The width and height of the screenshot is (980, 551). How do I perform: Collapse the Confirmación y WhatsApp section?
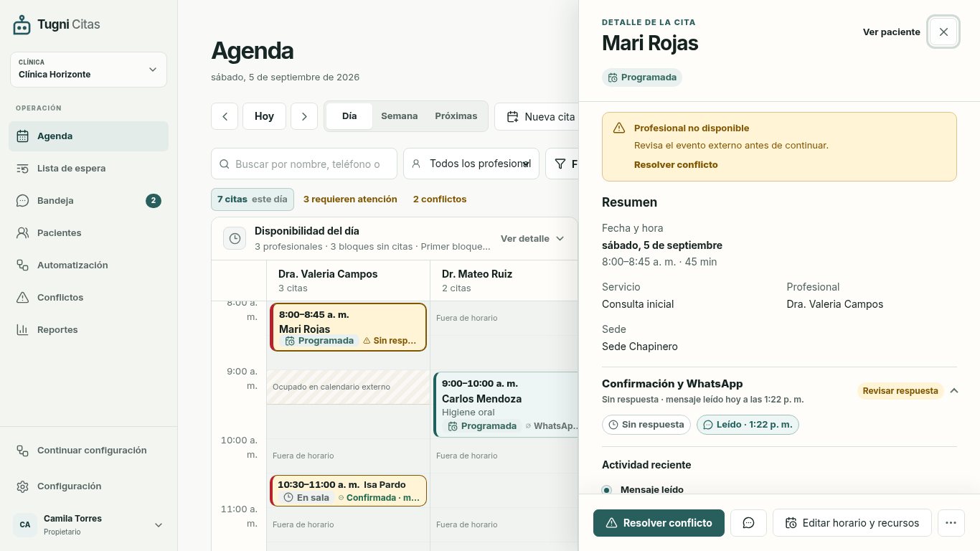click(x=954, y=391)
